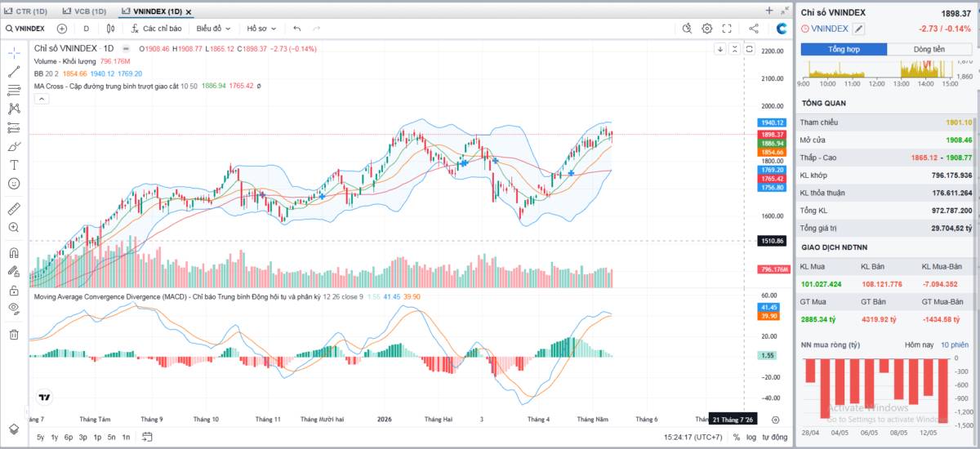Select Hôm nay in NN mua ròng

917,345
